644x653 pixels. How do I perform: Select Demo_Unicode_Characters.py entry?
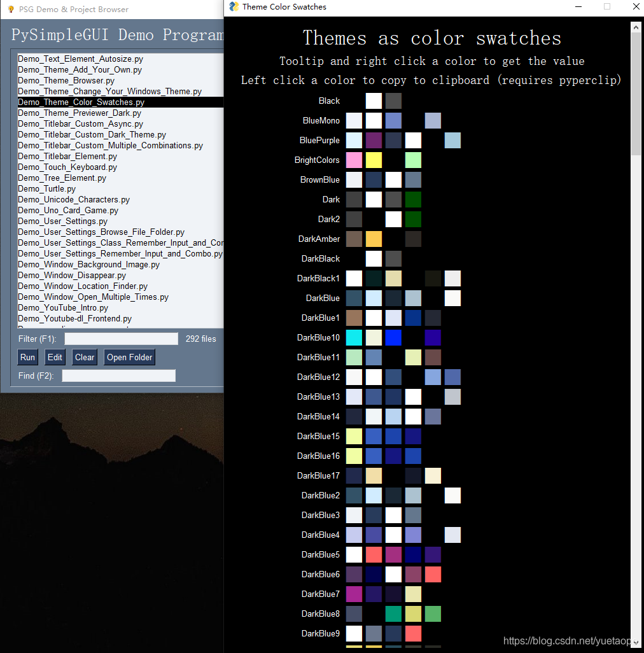click(x=120, y=199)
